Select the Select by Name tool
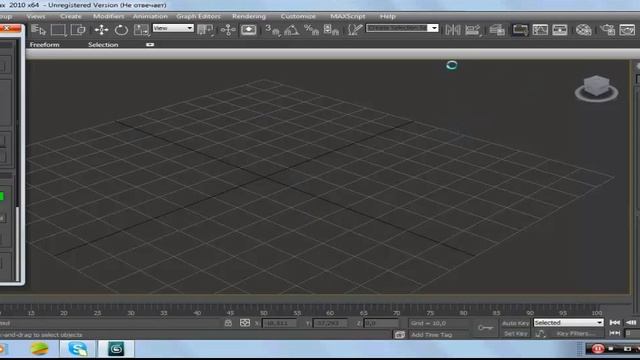The image size is (640, 360). point(38,30)
